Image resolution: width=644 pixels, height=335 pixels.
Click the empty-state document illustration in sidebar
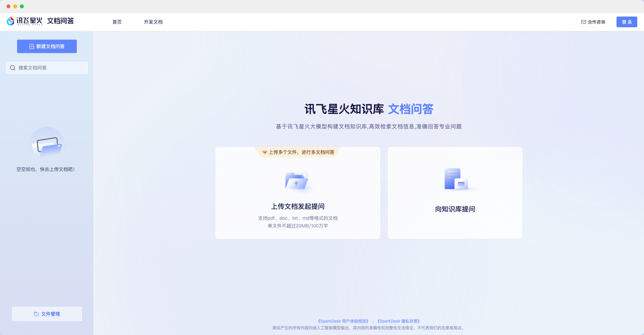(x=47, y=146)
